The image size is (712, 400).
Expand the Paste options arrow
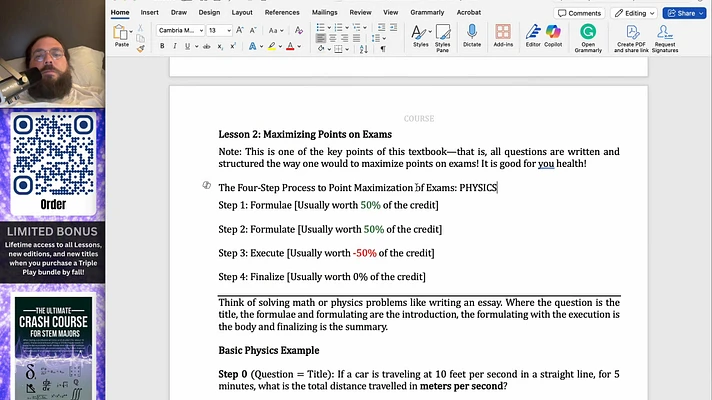[x=131, y=32]
